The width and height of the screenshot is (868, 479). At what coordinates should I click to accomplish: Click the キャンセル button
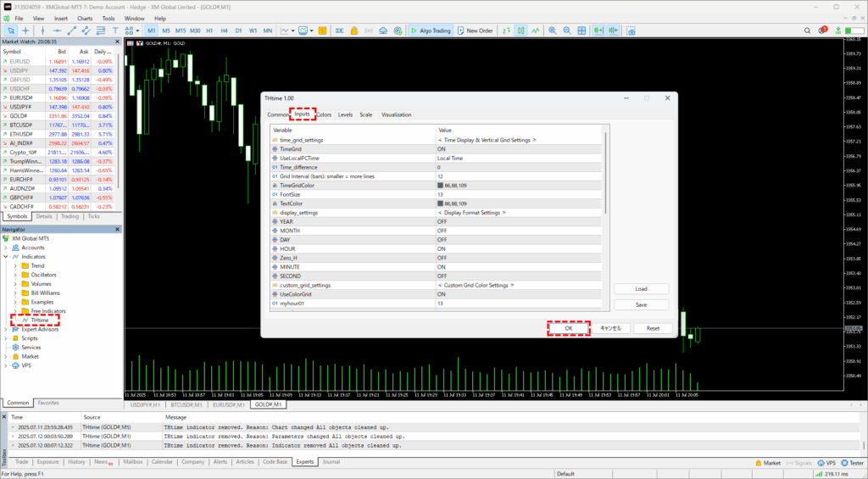pyautogui.click(x=610, y=328)
